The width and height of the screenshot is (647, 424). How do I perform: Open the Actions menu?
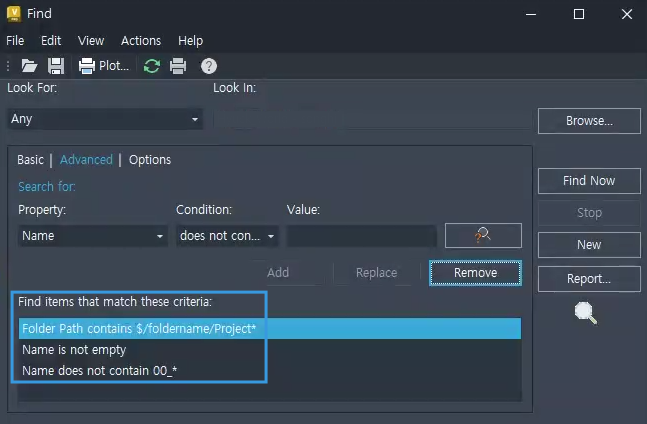pos(141,41)
